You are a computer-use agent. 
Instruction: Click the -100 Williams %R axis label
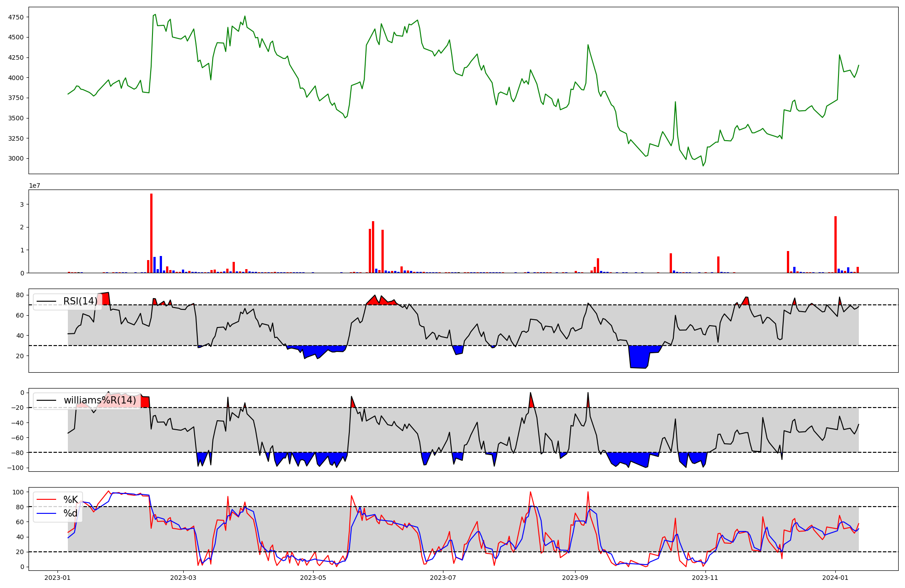coord(14,467)
